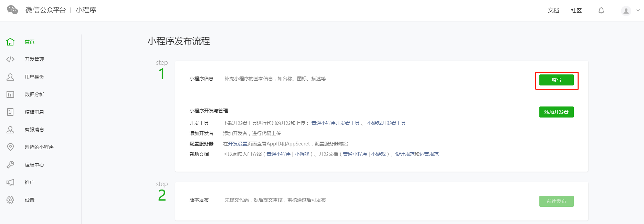Expand the account dropdown arrow
The width and height of the screenshot is (644, 224).
pos(638,10)
